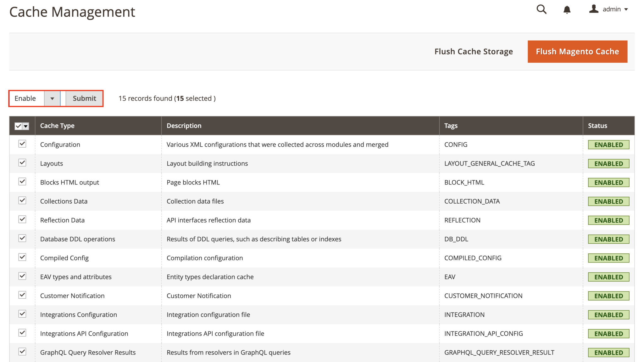Uncheck the GraphQL Query Resolver Results checkbox
This screenshot has height=362, width=644.
pyautogui.click(x=22, y=352)
